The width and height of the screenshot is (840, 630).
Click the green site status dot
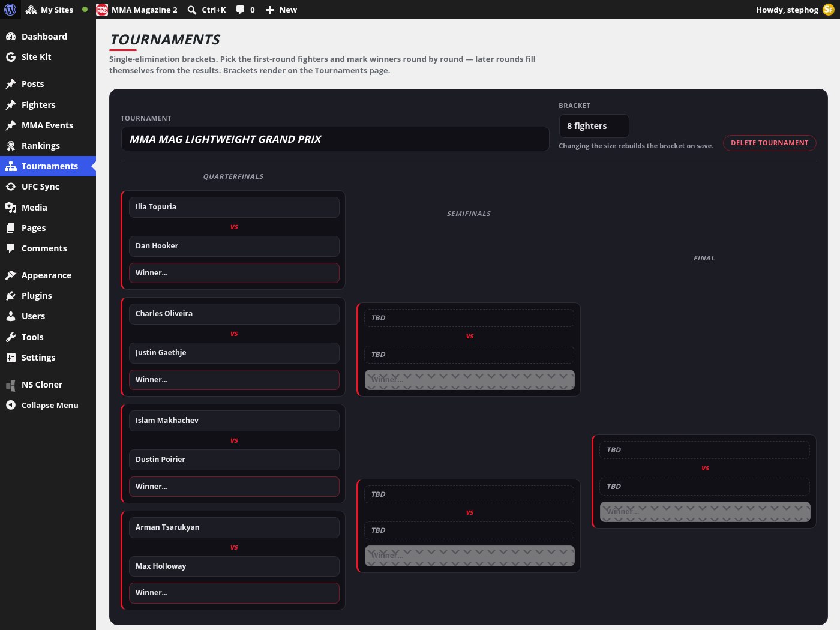click(85, 10)
